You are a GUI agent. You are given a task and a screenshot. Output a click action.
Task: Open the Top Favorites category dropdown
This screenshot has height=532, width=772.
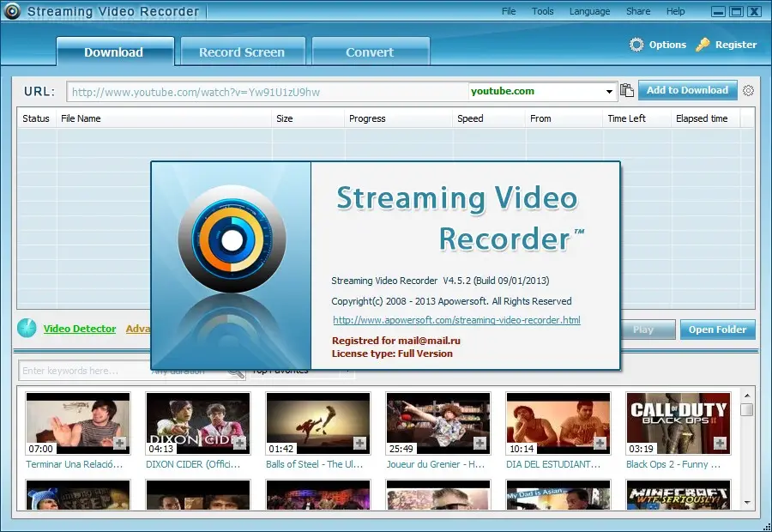pyautogui.click(x=347, y=371)
